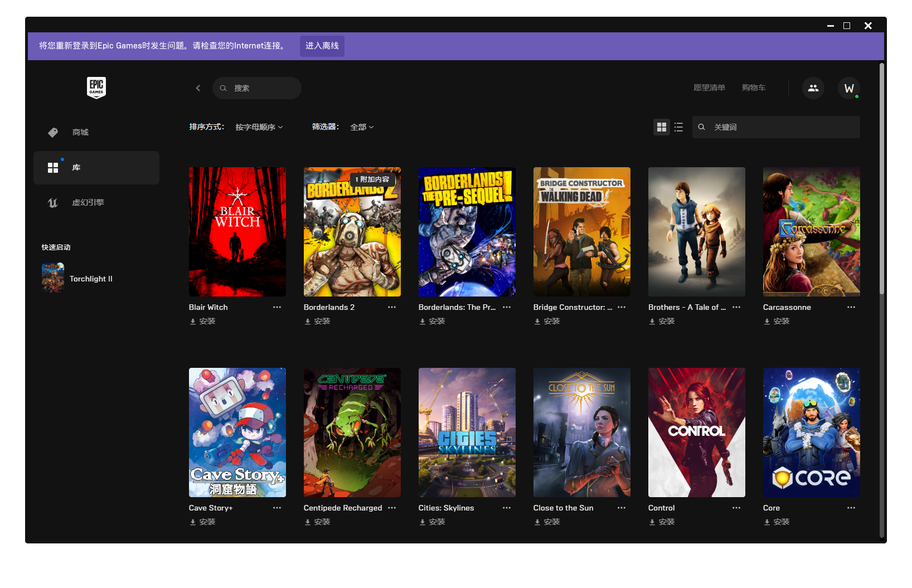This screenshot has width=912, height=588.
Task: Select the Borderlands 2 cover art
Action: (x=352, y=232)
